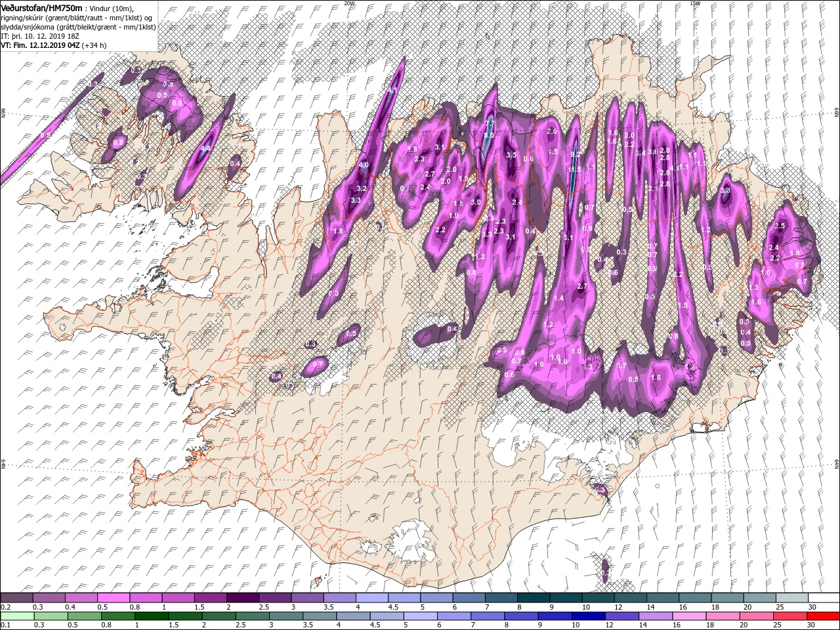Click the 0.1 label on the rain scale
The height and width of the screenshot is (630, 840).
[x=5, y=625]
